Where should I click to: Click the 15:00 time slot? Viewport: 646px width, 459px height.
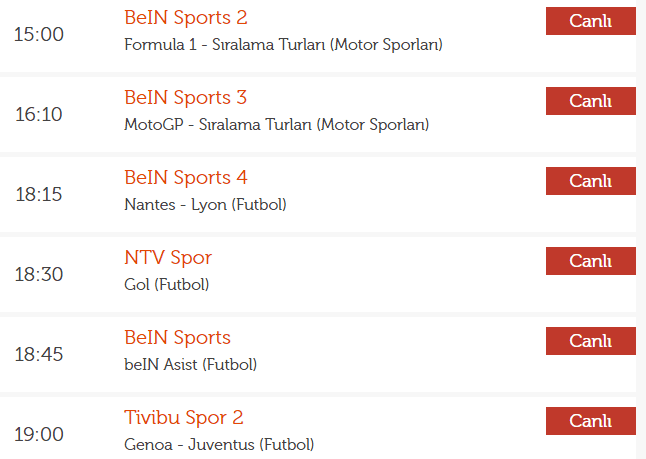pos(39,34)
